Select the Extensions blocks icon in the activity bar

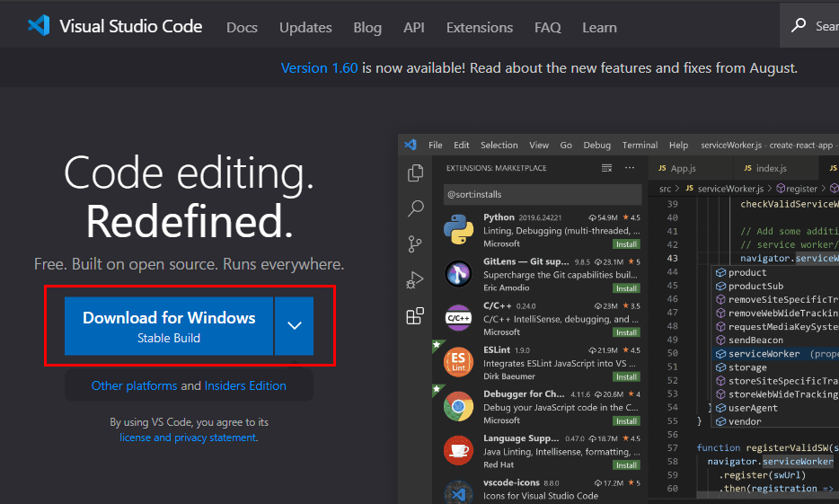[x=415, y=315]
